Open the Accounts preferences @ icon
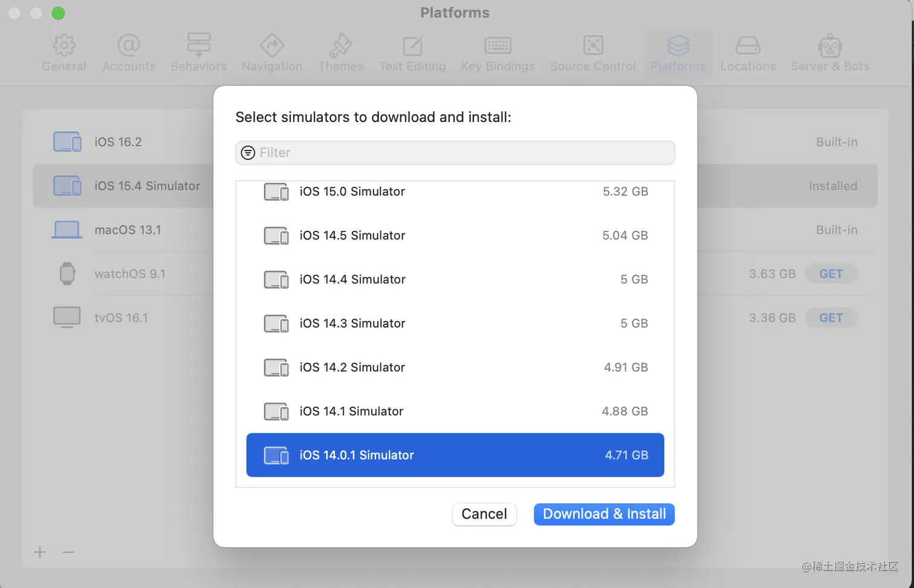The image size is (914, 588). tap(129, 45)
